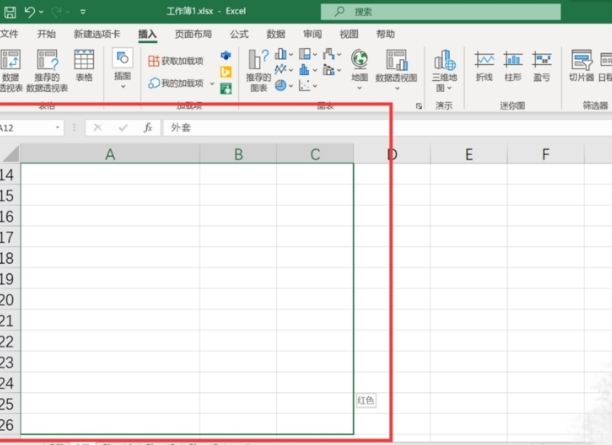Insert a 表格 table
This screenshot has height=445, width=612.
[x=84, y=66]
